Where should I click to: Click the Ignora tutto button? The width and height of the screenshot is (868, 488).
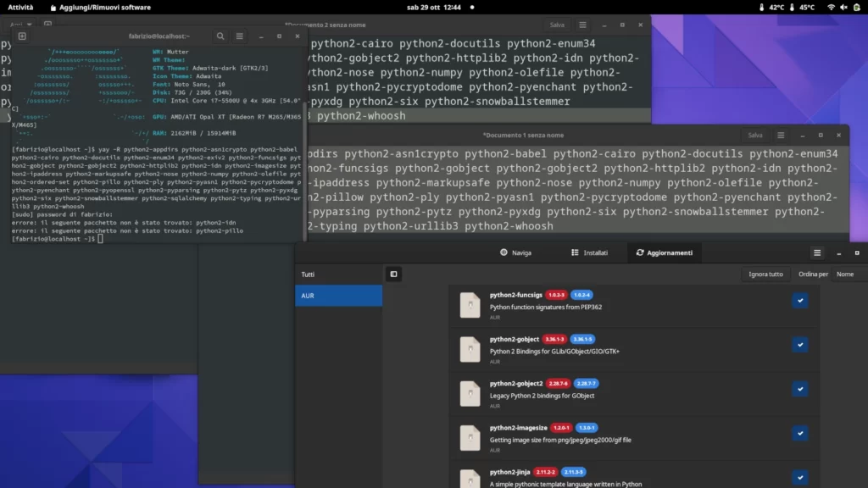(765, 274)
